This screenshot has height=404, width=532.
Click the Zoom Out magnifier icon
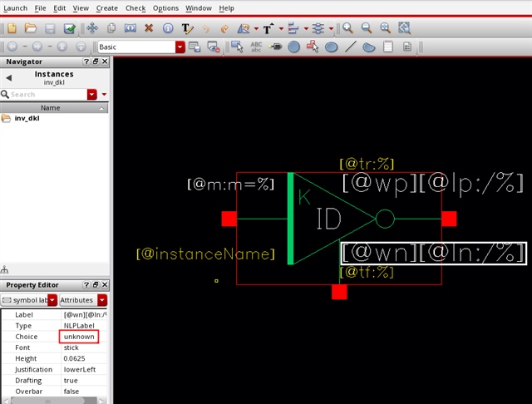click(x=367, y=28)
